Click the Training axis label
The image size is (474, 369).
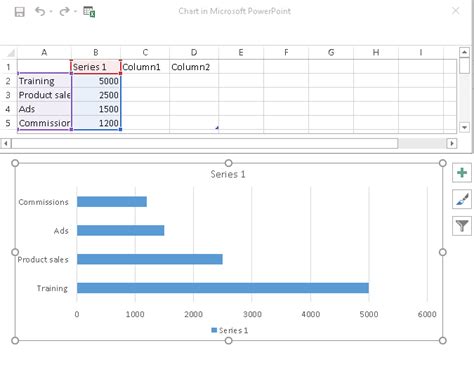pos(52,288)
